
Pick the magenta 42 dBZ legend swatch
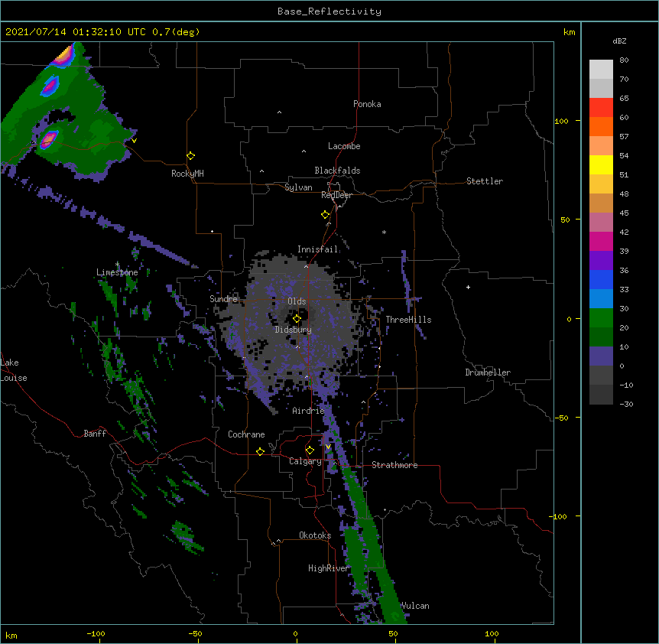click(601, 241)
